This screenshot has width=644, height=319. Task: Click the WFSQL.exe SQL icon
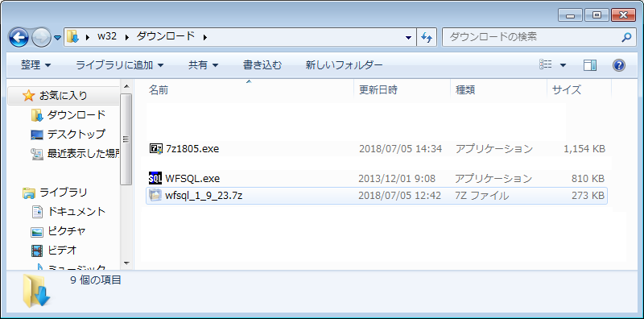(155, 178)
